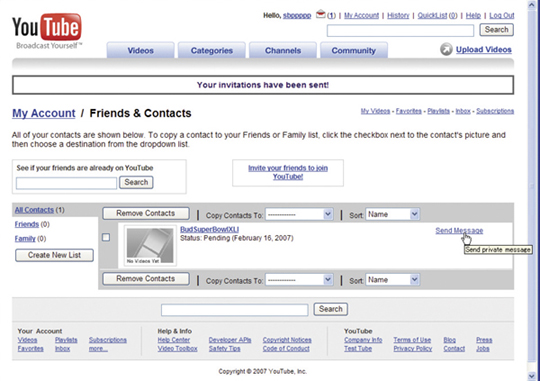Open the footer Video Toolbox link

[x=177, y=349]
